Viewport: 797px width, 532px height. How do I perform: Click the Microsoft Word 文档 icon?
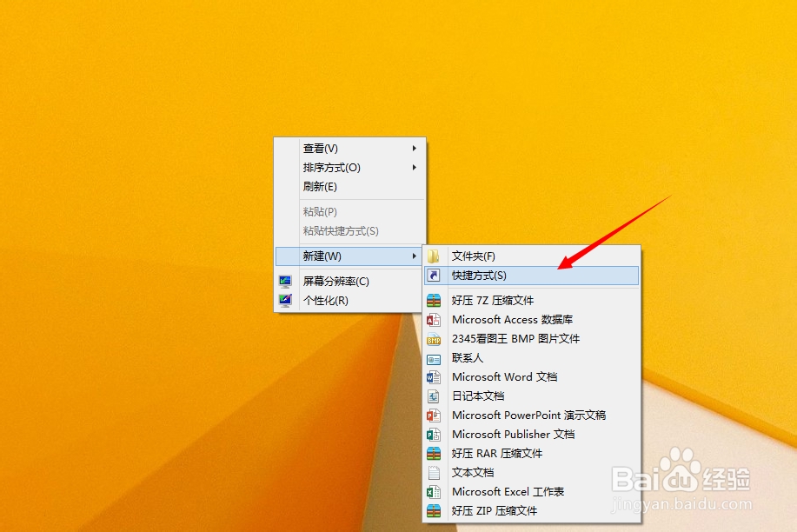[435, 376]
